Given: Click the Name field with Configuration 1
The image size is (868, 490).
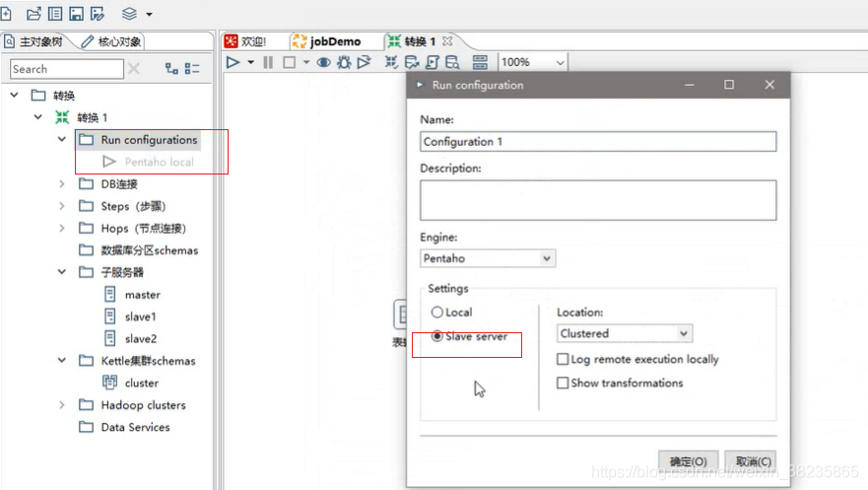Looking at the screenshot, I should 598,142.
